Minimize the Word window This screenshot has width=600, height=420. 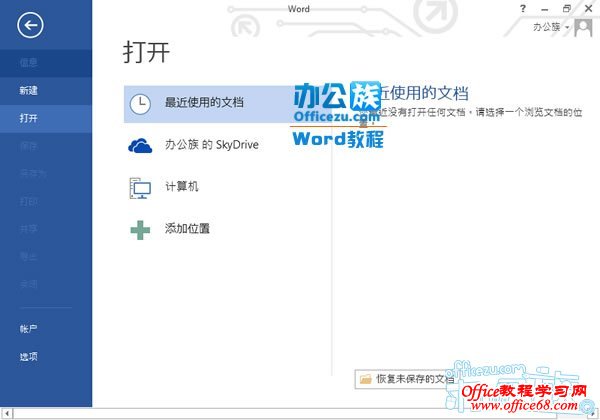545,9
